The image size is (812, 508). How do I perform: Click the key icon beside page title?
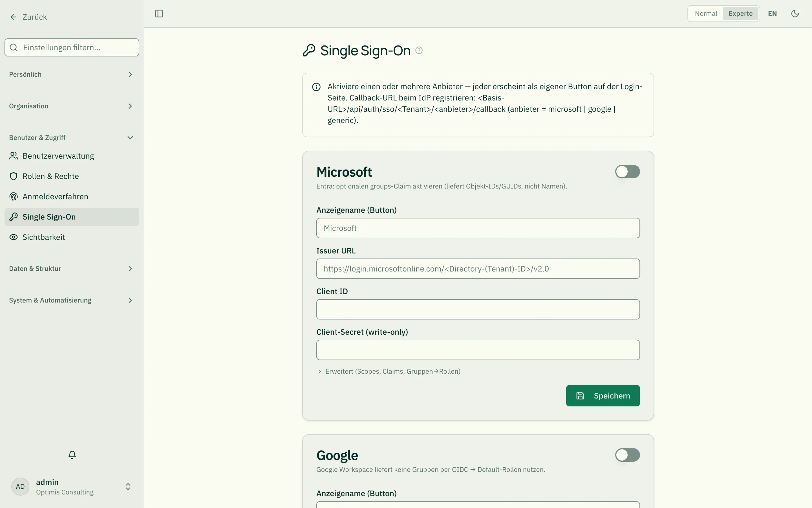point(309,51)
